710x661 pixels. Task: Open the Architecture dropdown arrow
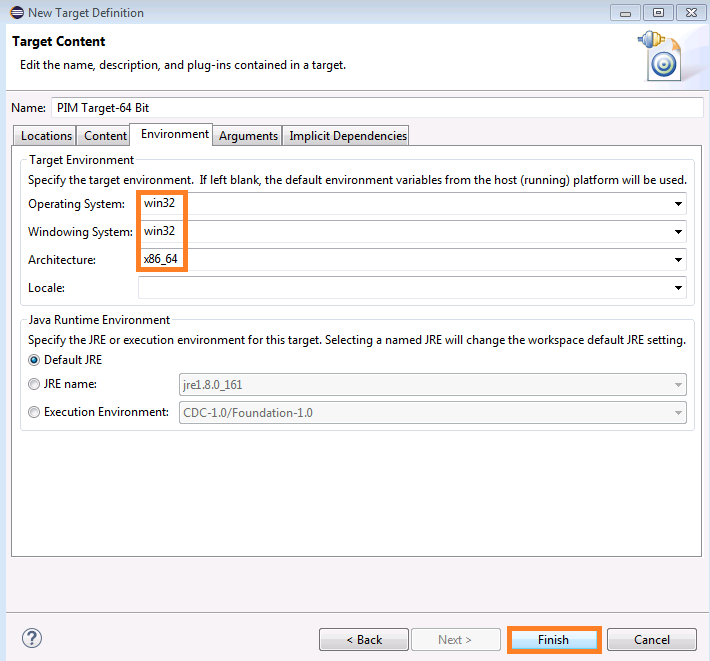click(x=678, y=260)
